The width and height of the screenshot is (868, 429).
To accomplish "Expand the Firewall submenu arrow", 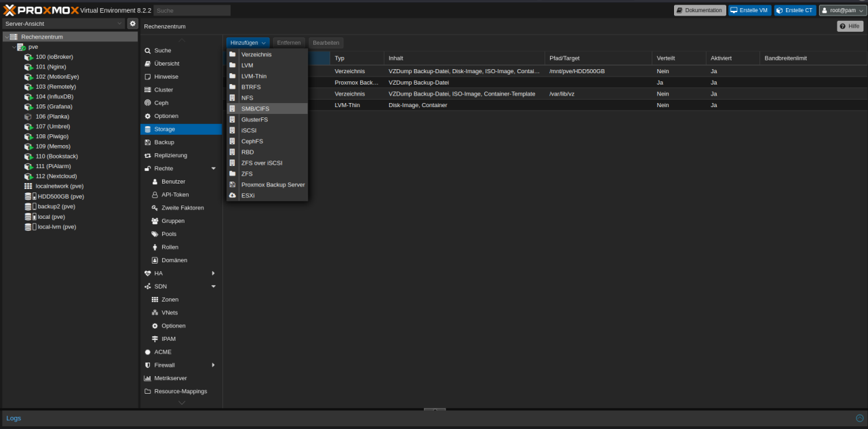I will click(213, 365).
